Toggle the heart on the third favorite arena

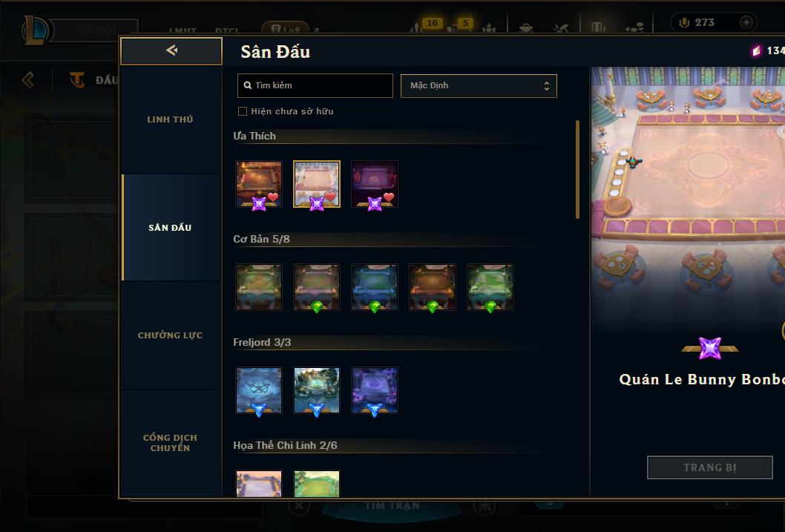click(x=389, y=197)
